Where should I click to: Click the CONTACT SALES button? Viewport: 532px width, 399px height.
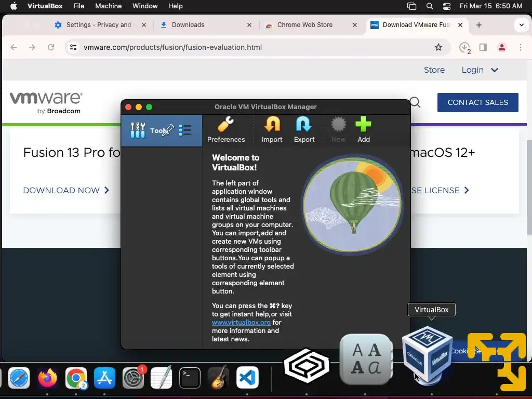coord(478,102)
